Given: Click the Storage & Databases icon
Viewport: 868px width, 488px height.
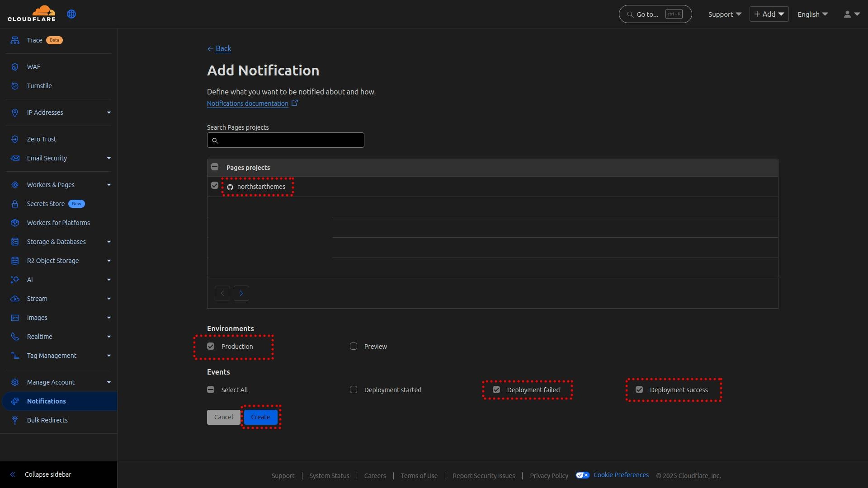Looking at the screenshot, I should point(15,242).
